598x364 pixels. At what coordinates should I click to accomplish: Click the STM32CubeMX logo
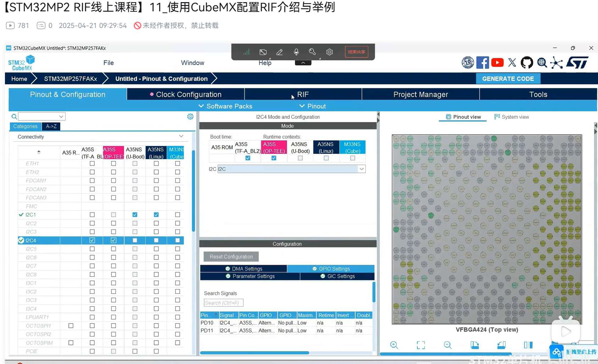click(22, 63)
